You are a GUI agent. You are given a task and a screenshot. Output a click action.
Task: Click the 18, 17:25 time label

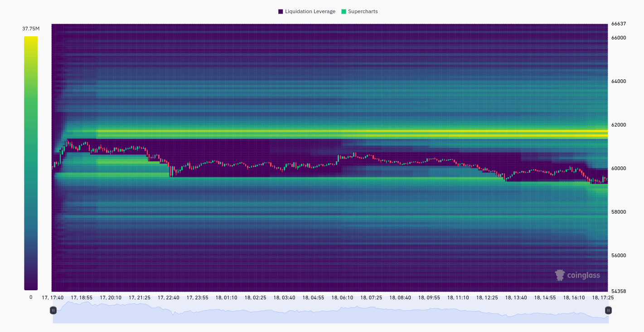tap(603, 298)
